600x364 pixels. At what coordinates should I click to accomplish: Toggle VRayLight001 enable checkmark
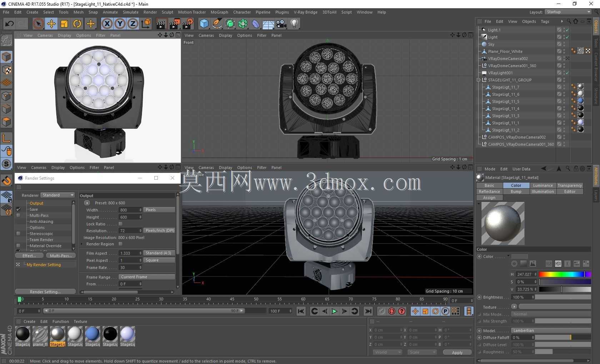(567, 73)
